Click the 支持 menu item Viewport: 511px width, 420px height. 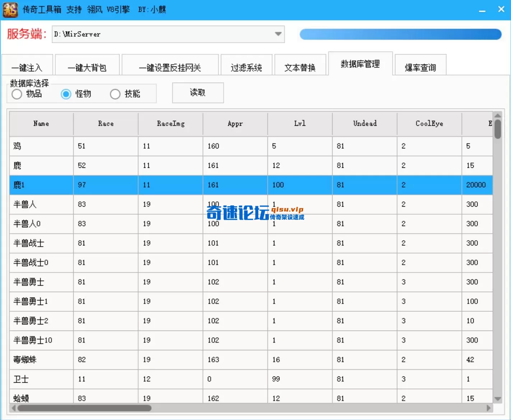pyautogui.click(x=73, y=10)
